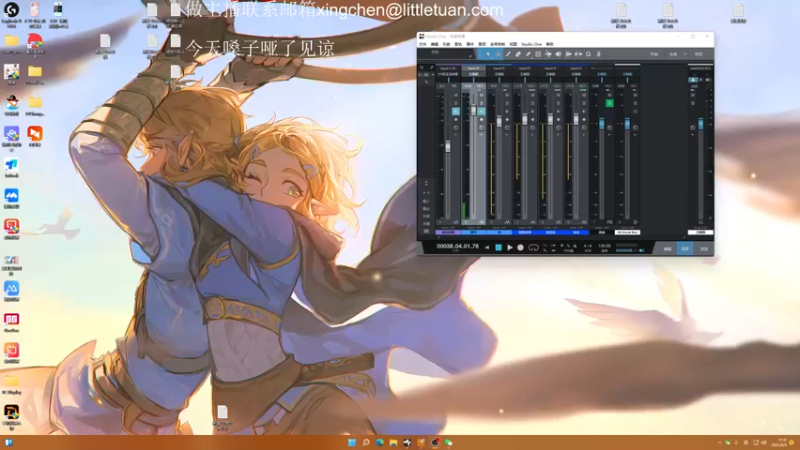Open the output selector below channel 3 input
This screenshot has height=450, width=800.
pyautogui.click(x=499, y=74)
